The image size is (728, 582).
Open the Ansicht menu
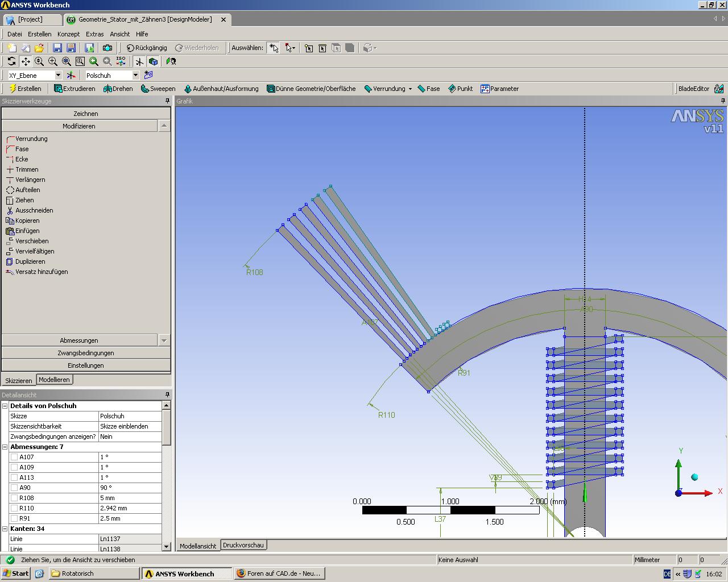click(120, 34)
